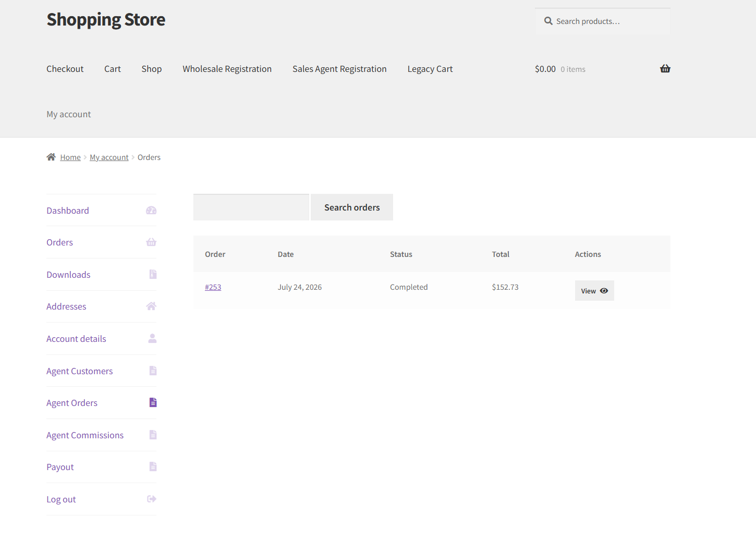
Task: Open the Dashboard sidebar link
Action: pos(68,211)
